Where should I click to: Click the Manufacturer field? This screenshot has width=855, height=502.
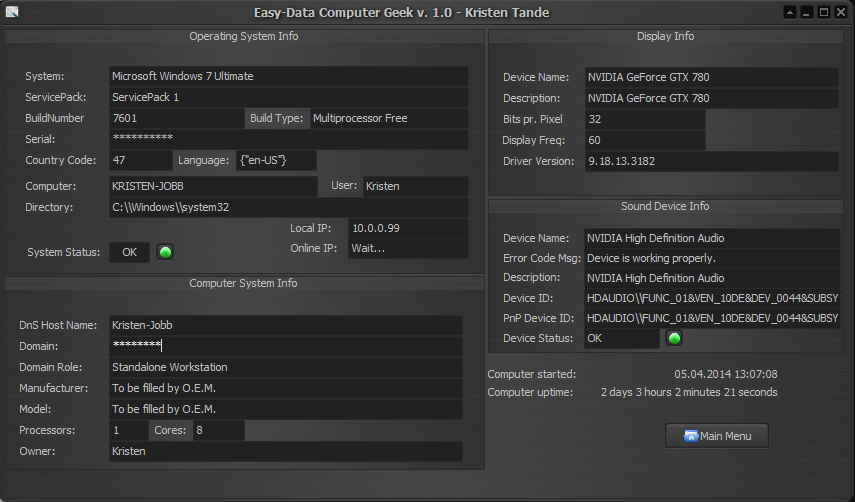286,389
